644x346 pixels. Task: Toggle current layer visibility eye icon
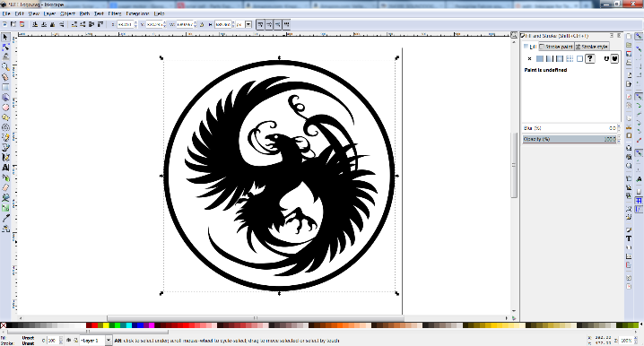pyautogui.click(x=68, y=341)
